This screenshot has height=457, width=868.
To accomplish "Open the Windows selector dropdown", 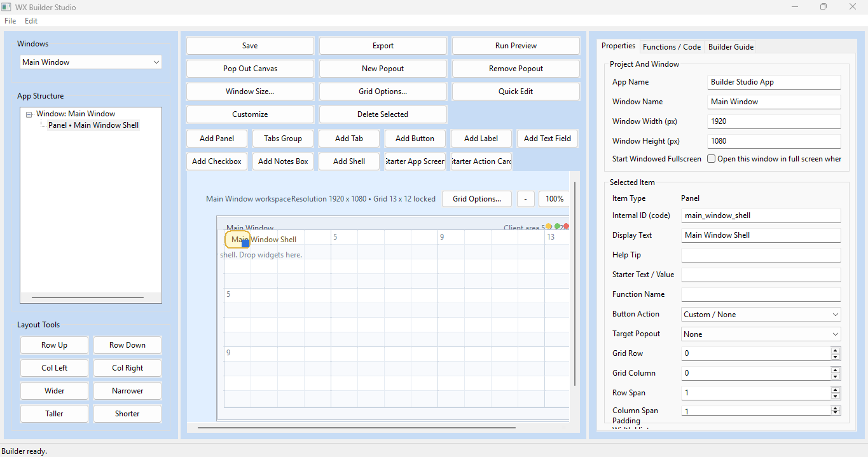I will point(91,62).
